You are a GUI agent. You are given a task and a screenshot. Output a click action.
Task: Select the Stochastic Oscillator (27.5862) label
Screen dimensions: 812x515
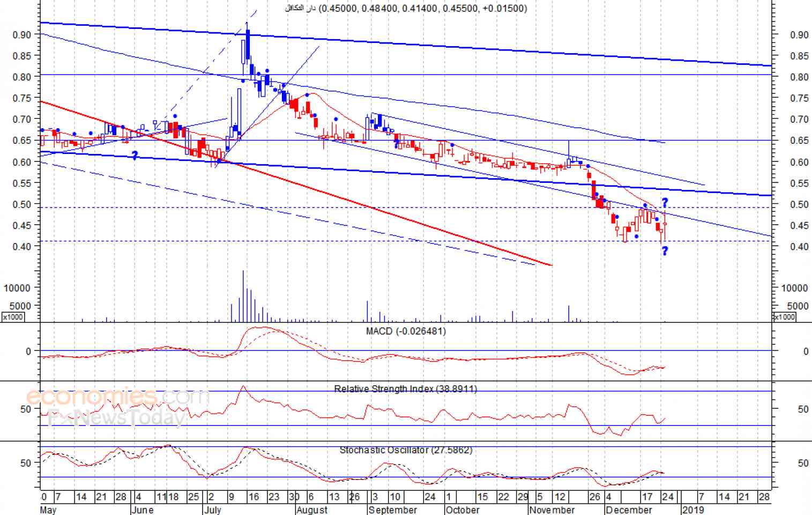[x=406, y=450]
